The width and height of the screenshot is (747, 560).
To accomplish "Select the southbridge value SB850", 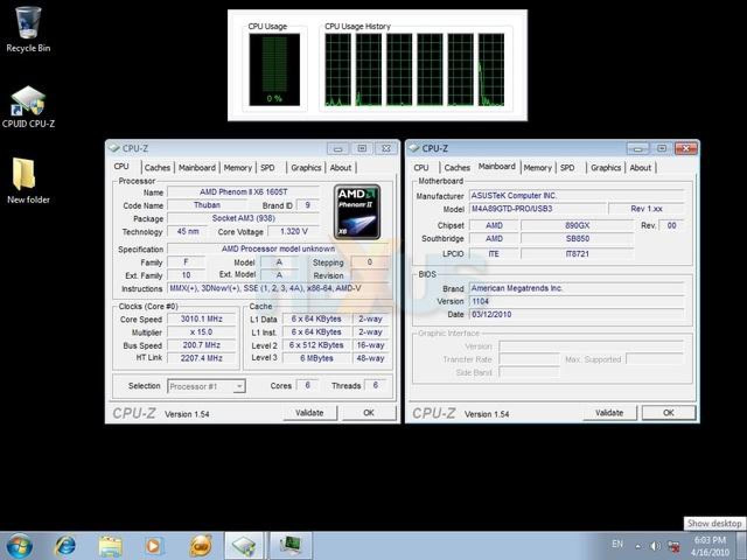I will 577,239.
